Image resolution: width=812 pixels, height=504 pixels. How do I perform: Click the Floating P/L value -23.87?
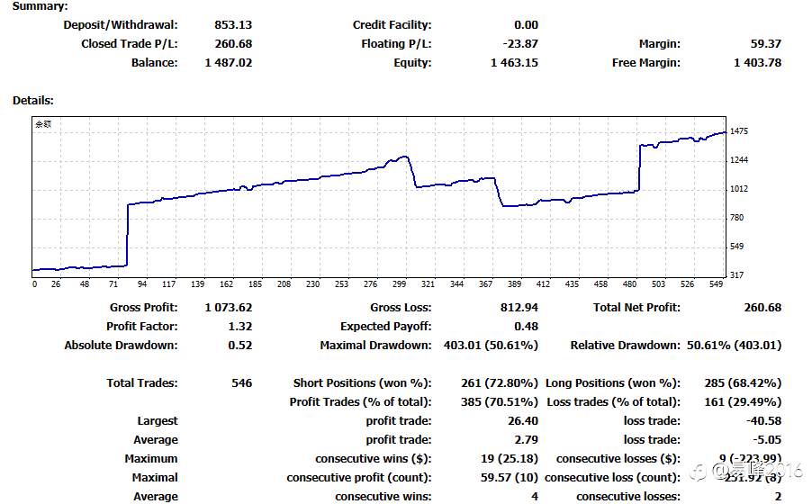[x=520, y=44]
